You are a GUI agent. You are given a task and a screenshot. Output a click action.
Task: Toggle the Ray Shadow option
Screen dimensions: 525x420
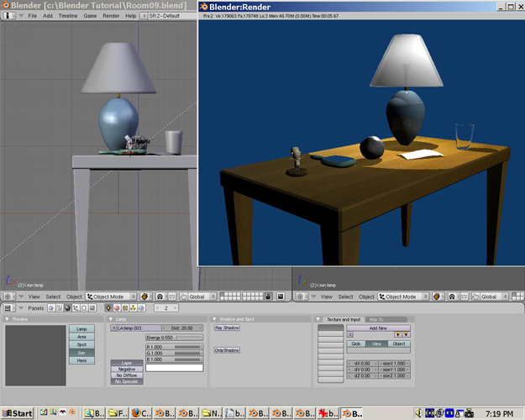click(x=227, y=328)
